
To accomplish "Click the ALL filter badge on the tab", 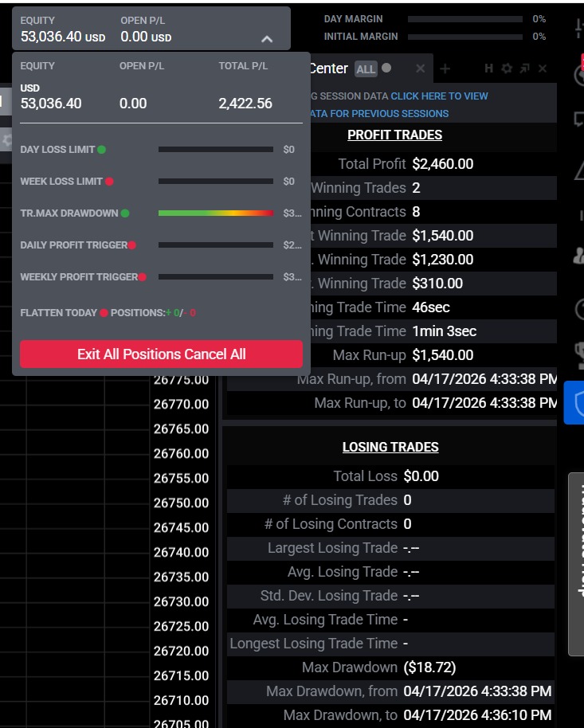I will [x=366, y=69].
